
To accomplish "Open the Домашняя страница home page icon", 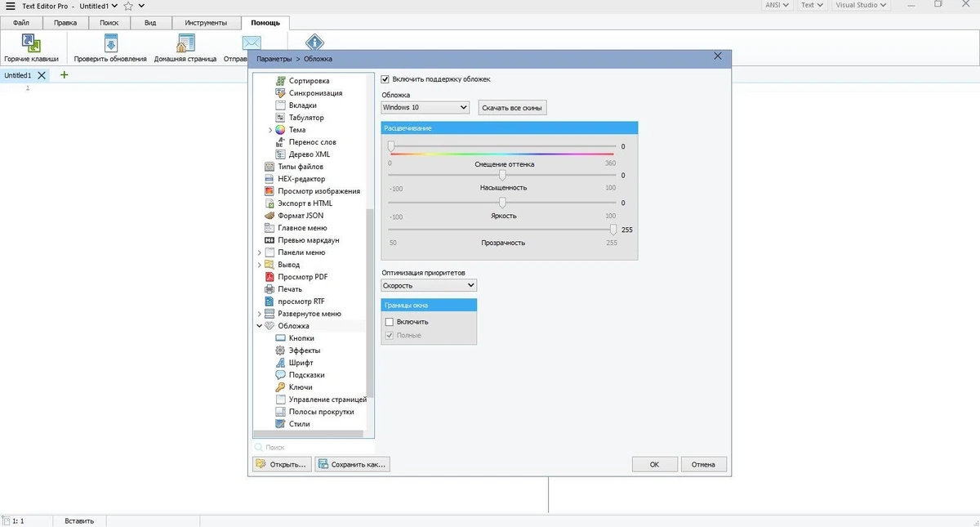I will [x=185, y=43].
